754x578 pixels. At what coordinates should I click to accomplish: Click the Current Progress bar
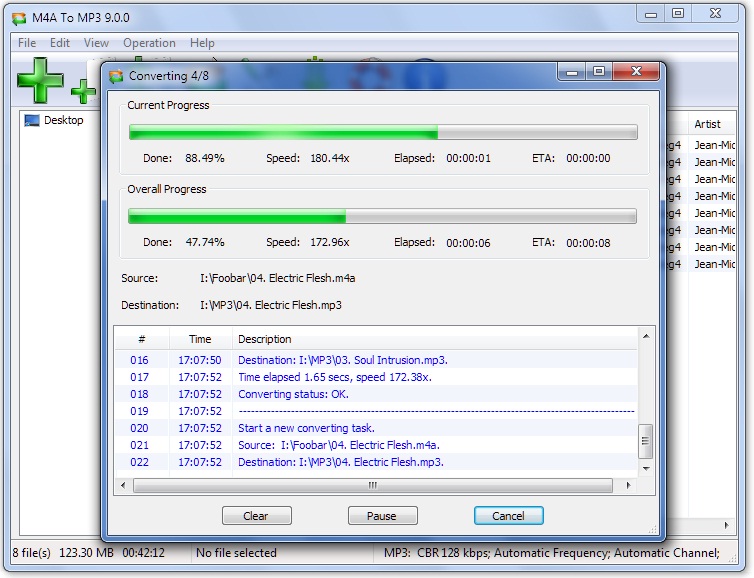(383, 132)
